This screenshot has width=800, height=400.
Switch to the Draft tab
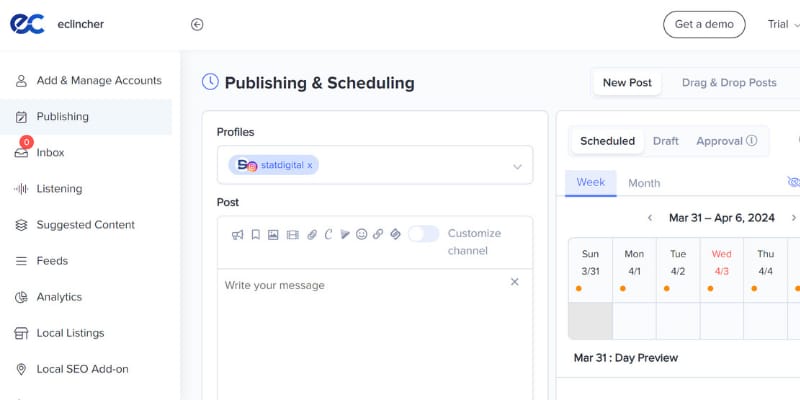[666, 141]
